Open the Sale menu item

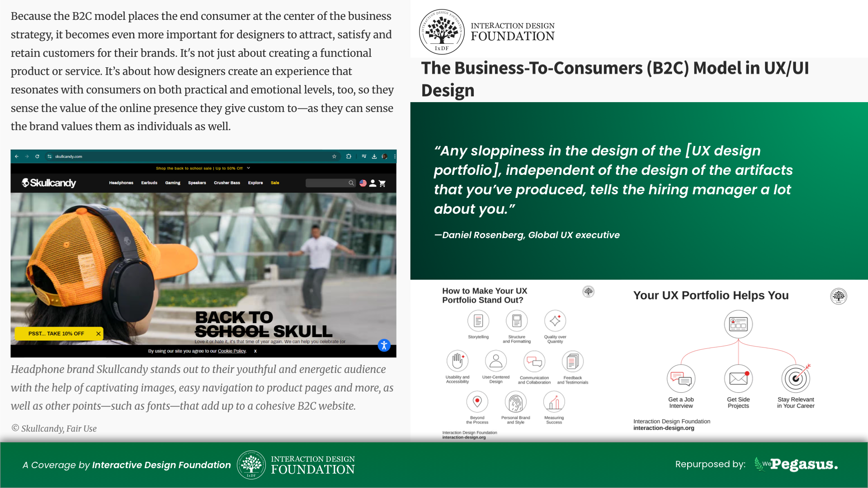coord(275,183)
